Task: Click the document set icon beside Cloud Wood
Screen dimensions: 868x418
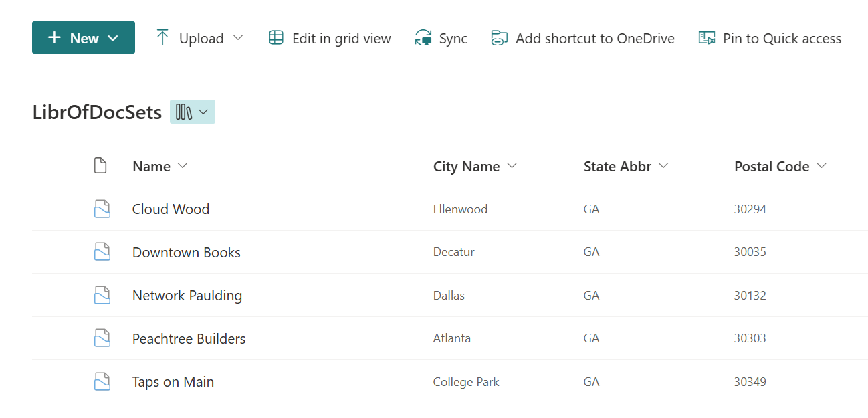Action: (102, 208)
